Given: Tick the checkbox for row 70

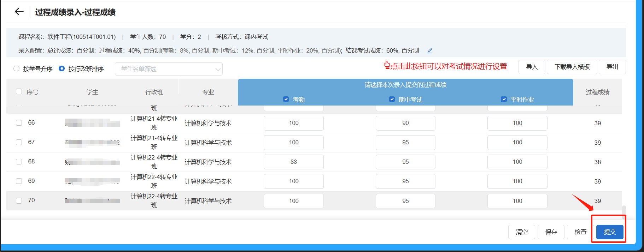Looking at the screenshot, I should pos(19,200).
